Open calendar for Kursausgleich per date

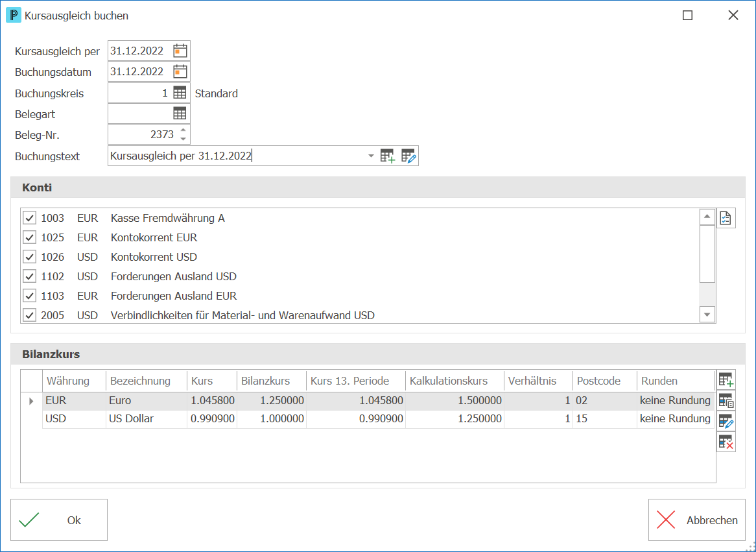(x=180, y=51)
